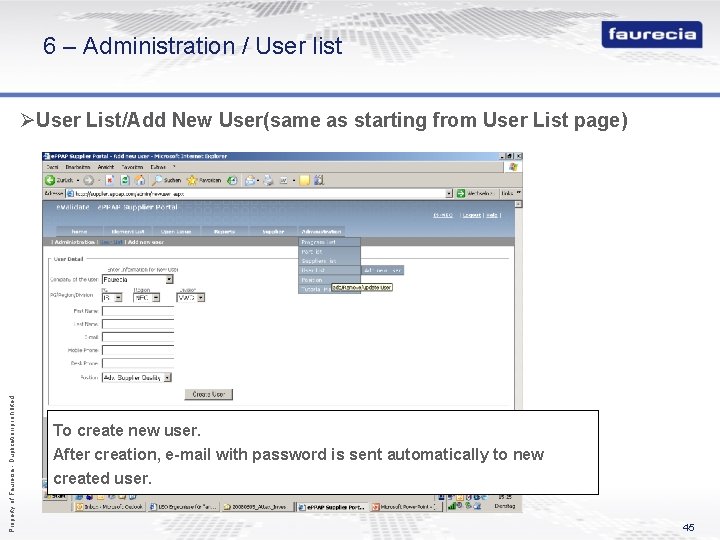720x540 pixels.
Task: Open the Favoriten menu
Action: 132,167
